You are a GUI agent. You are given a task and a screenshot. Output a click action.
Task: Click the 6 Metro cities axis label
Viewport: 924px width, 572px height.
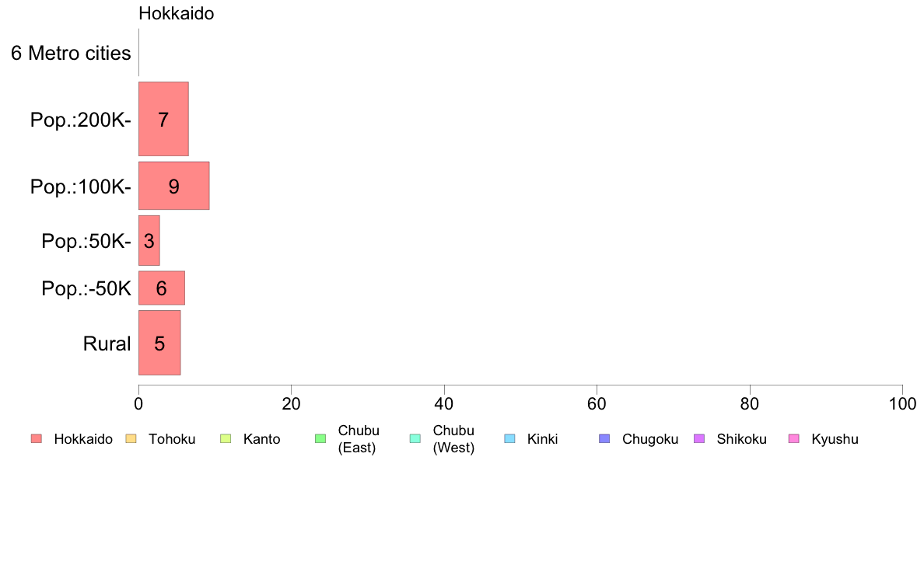[x=71, y=53]
